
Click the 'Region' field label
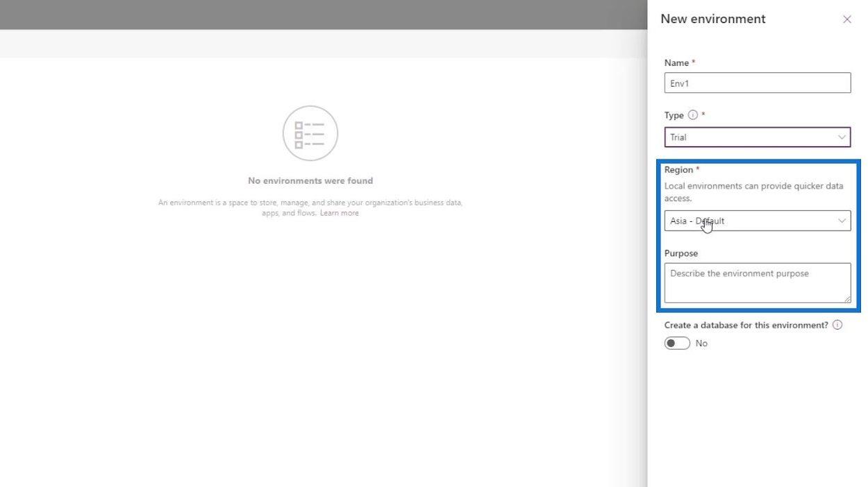[678, 170]
